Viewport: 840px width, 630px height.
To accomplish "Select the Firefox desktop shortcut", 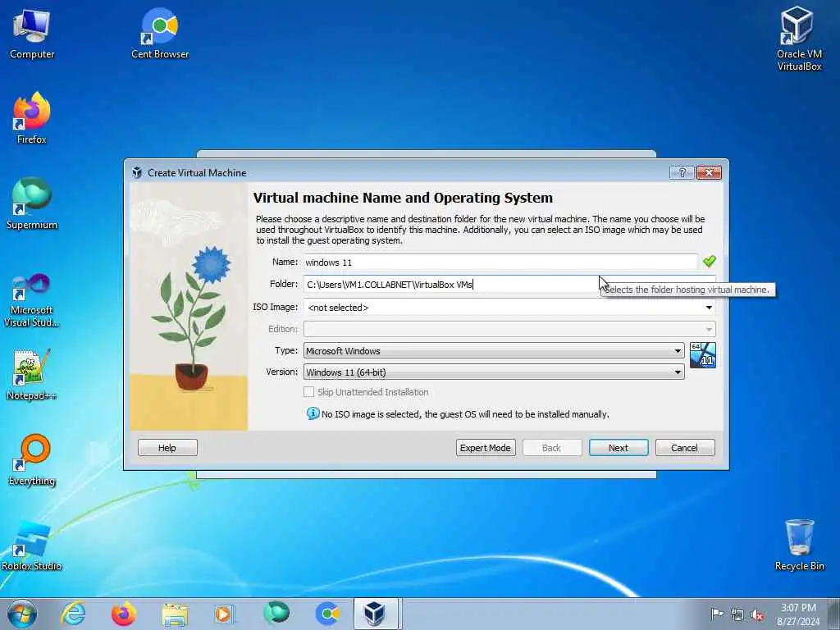I will coord(32,118).
